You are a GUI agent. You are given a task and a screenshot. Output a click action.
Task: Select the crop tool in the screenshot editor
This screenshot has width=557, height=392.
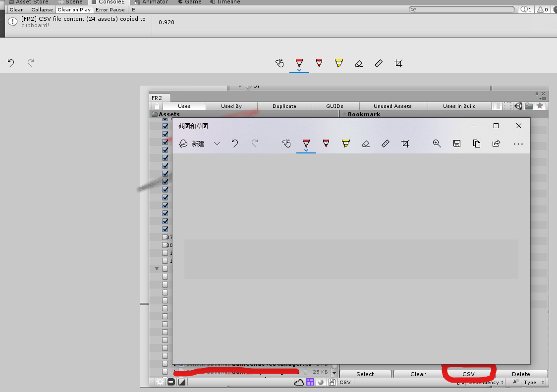405,143
